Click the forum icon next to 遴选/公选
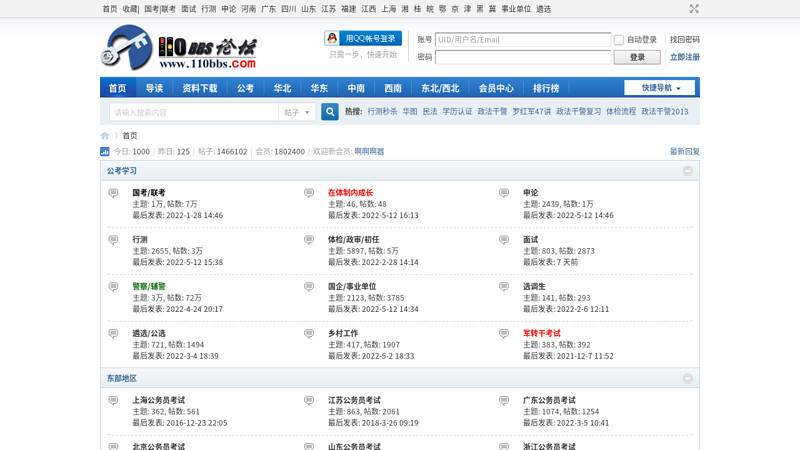 113,334
